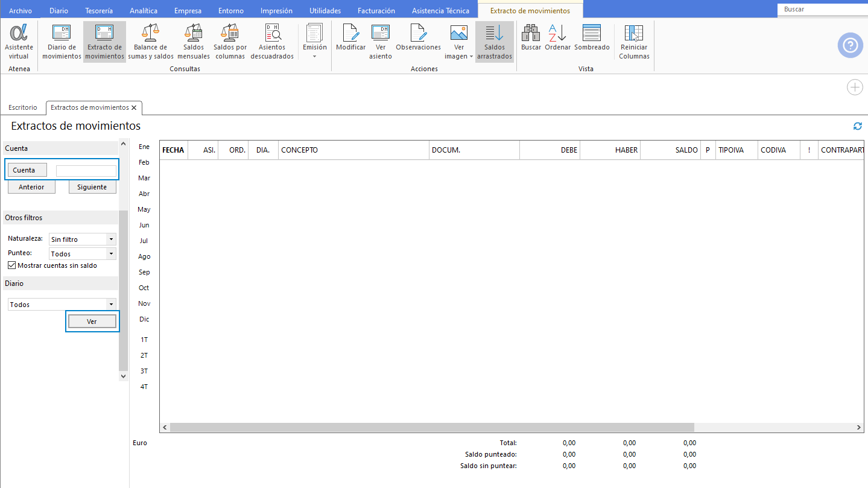Open the Archivo menu
The width and height of the screenshot is (868, 488).
click(x=21, y=11)
